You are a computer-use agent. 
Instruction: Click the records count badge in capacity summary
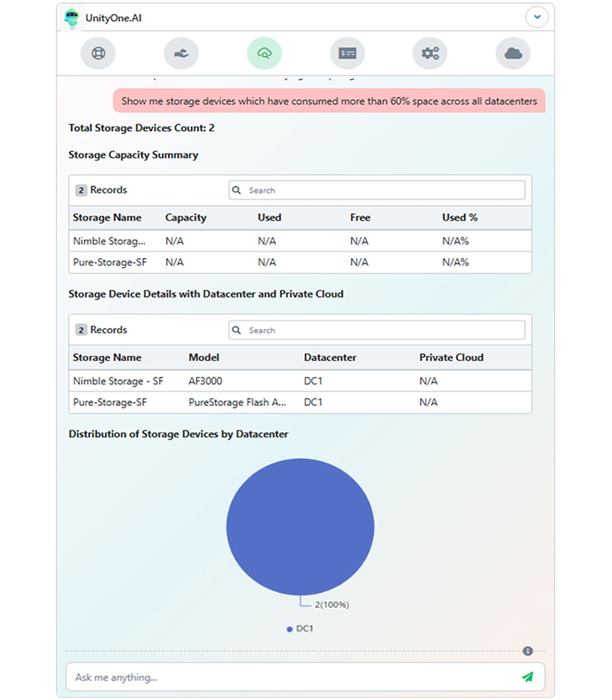tap(81, 190)
